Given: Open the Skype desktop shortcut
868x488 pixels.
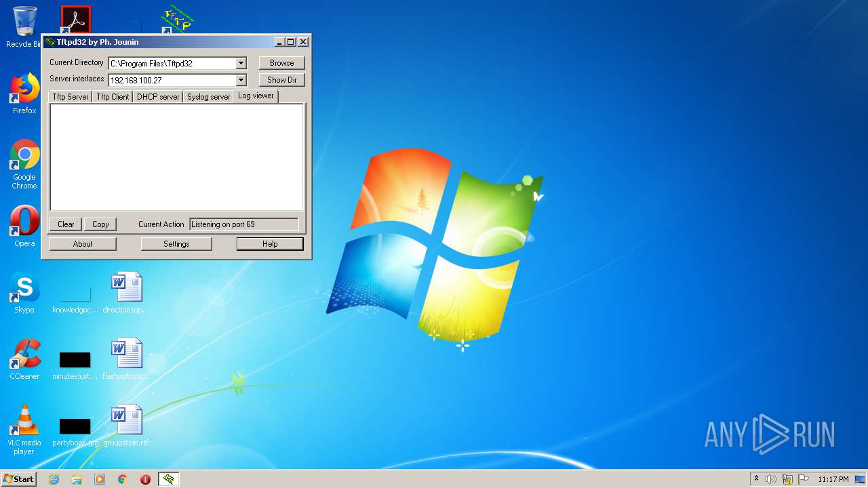Looking at the screenshot, I should [x=24, y=293].
